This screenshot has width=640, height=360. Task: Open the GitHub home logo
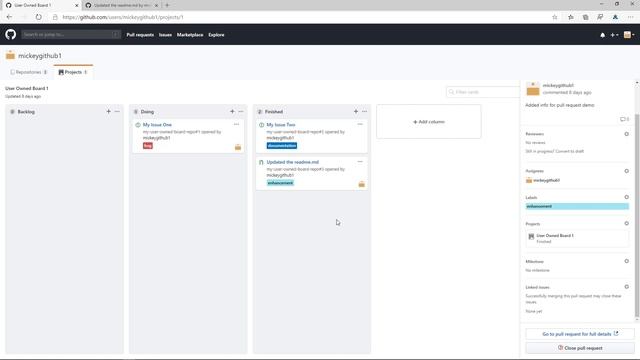click(x=11, y=34)
